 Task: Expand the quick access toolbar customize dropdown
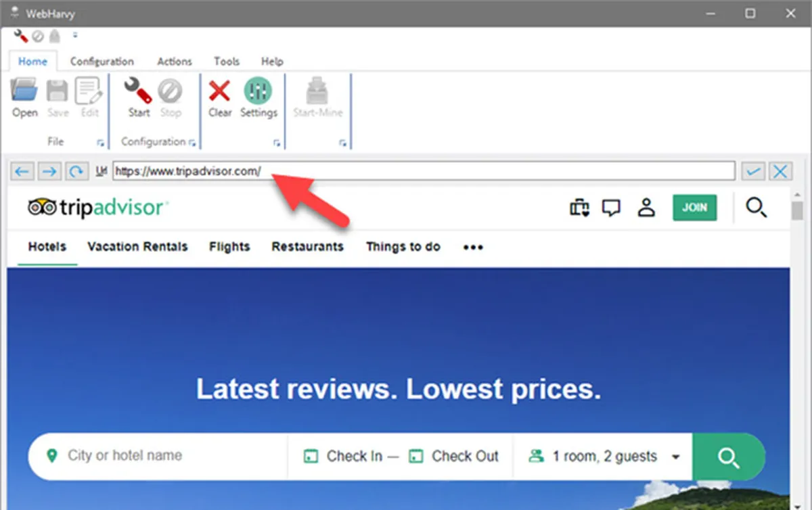click(75, 35)
